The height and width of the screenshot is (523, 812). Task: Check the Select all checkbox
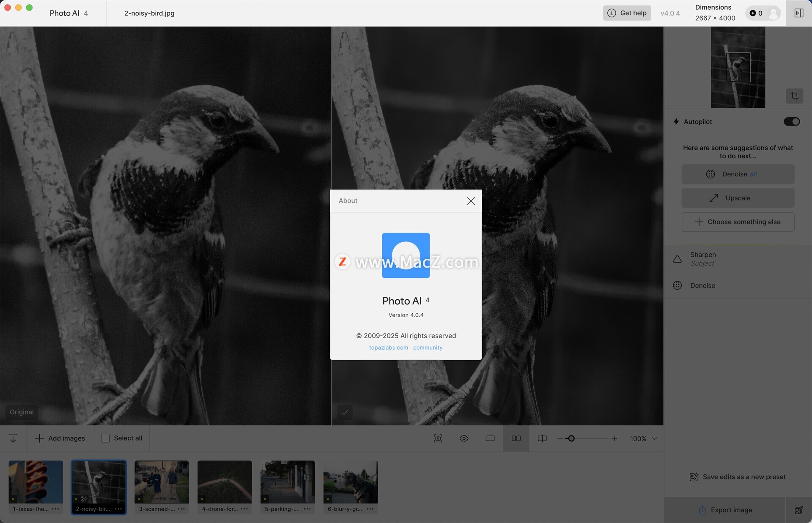(x=105, y=438)
